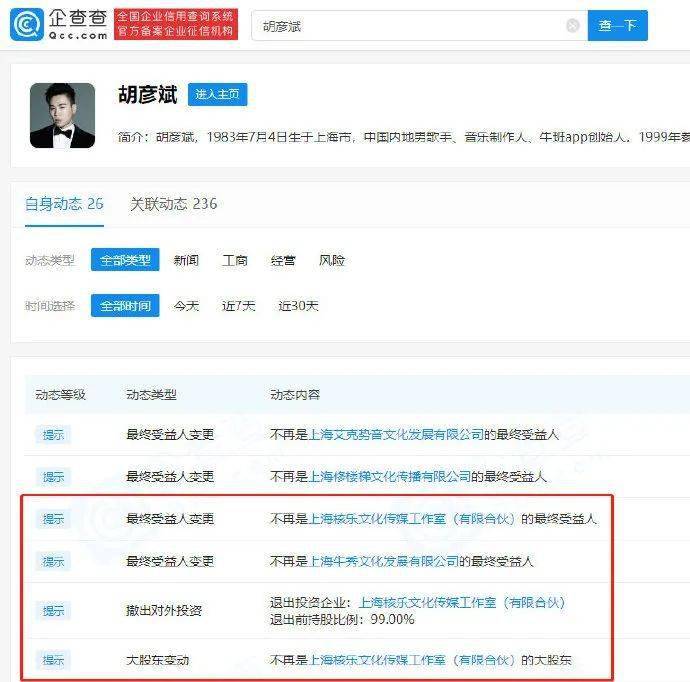Viewport: 690px width, 682px height.
Task: Click the 动态类型 column header
Action: [x=151, y=395]
